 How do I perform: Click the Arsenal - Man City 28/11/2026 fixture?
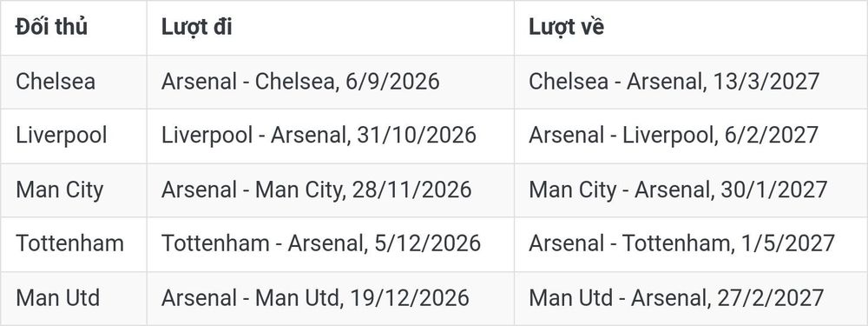coord(317,190)
